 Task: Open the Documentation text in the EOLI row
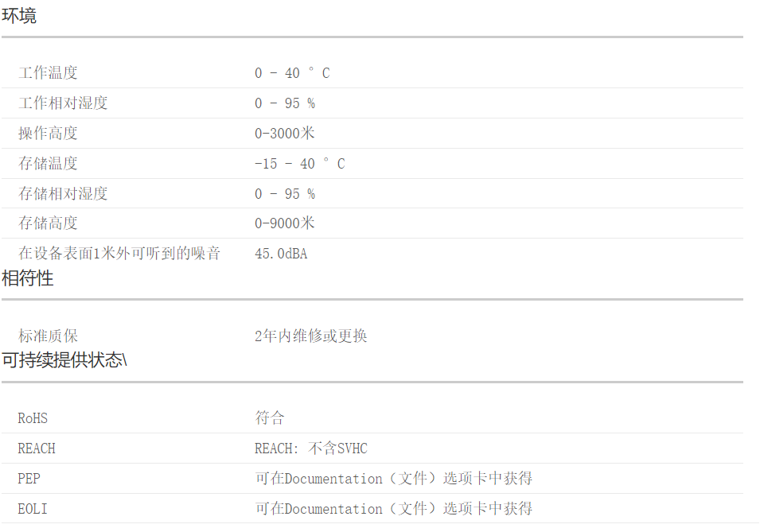(x=333, y=509)
